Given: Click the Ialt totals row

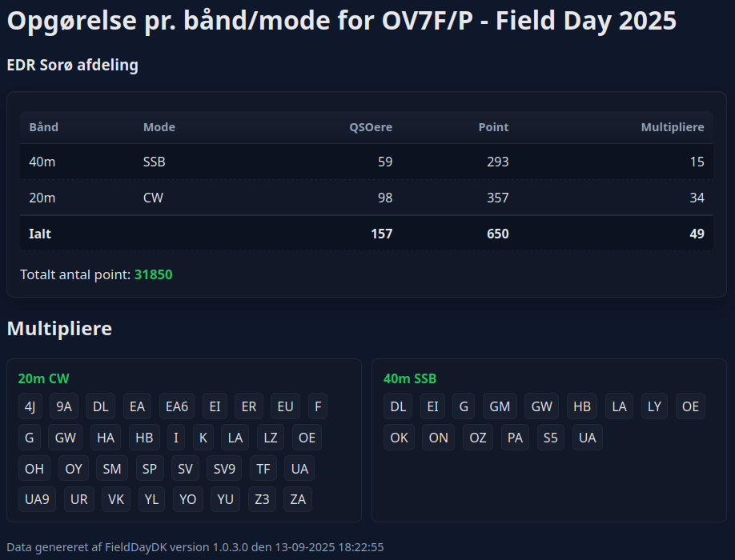Looking at the screenshot, I should (366, 234).
